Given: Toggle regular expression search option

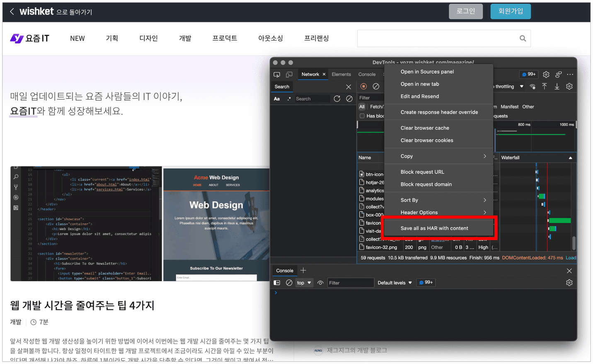Looking at the screenshot, I should (x=289, y=99).
